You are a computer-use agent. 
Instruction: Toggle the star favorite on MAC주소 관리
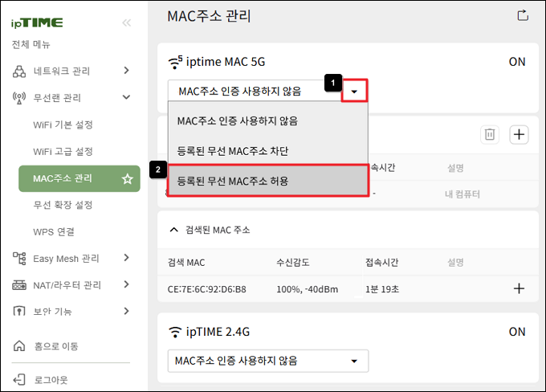point(127,179)
